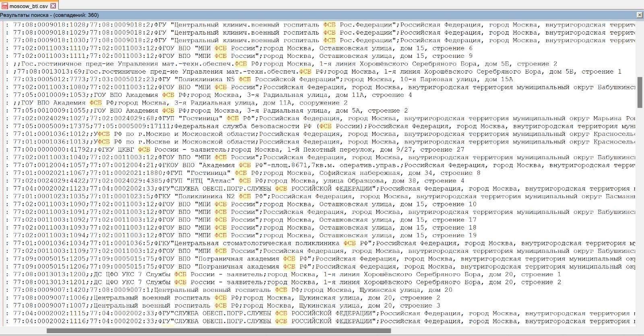Select Пограничная академия row "77:09:0005015:1206"
644x336 pixels.
click(320, 267)
